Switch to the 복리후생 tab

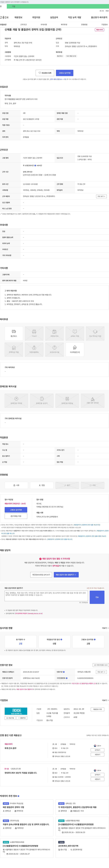point(64,25)
